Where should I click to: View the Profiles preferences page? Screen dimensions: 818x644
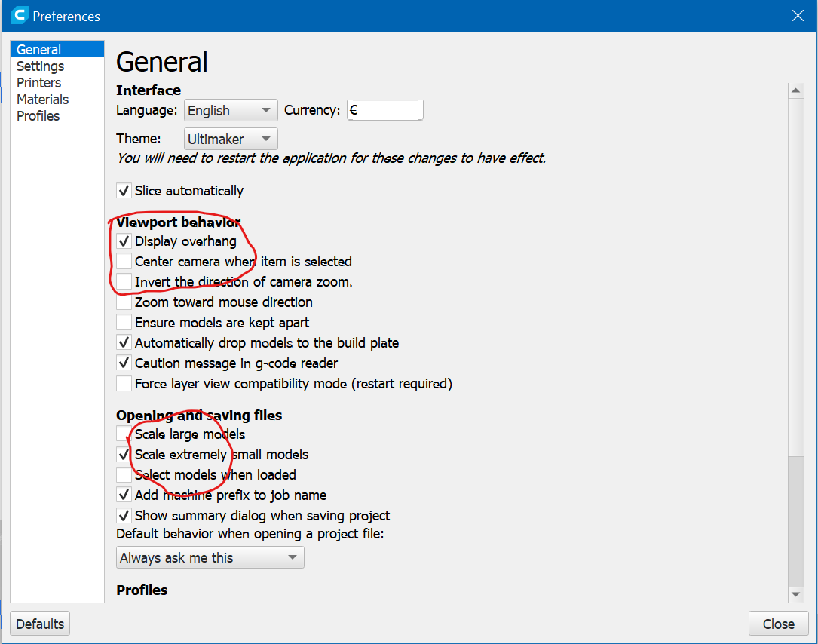pyautogui.click(x=38, y=115)
